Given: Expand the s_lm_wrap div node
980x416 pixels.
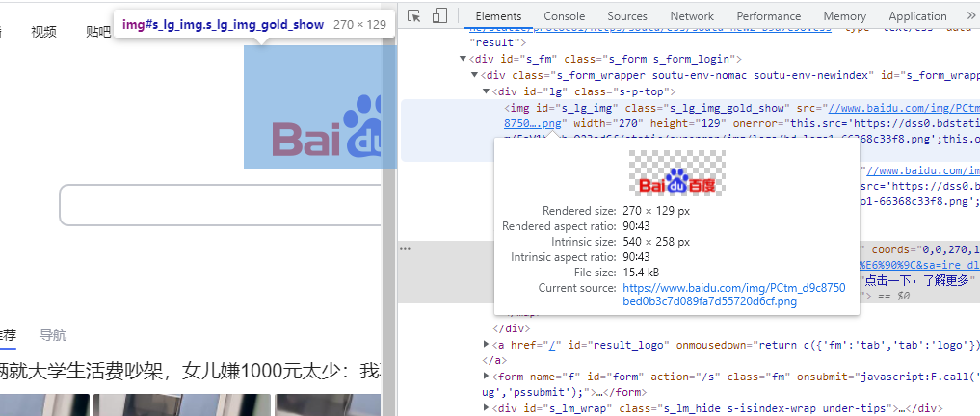Looking at the screenshot, I should pos(487,408).
